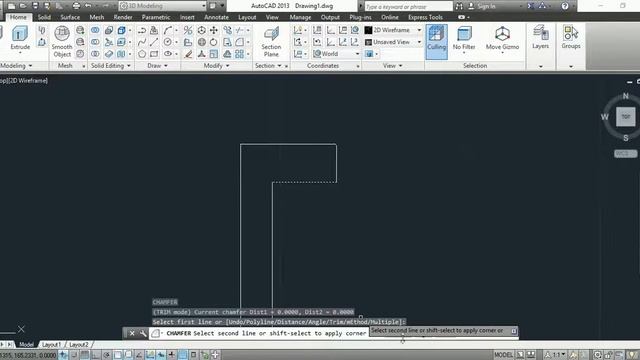Select the Rectangle draw tool
640x360 pixels.
(x=154, y=54)
